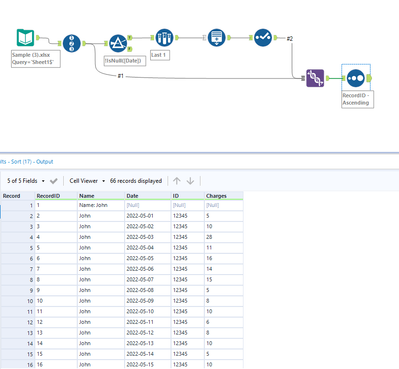The image size is (399, 369).
Task: Click row number 8 in Record column
Action: [17, 280]
